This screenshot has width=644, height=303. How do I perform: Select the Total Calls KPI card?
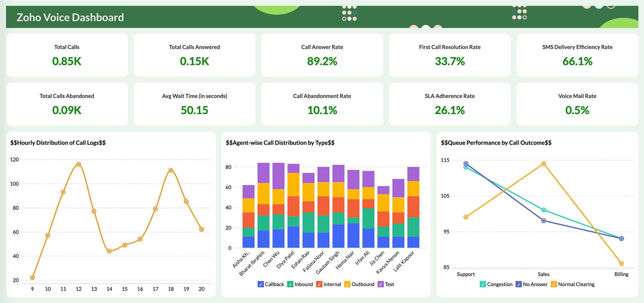[67, 55]
